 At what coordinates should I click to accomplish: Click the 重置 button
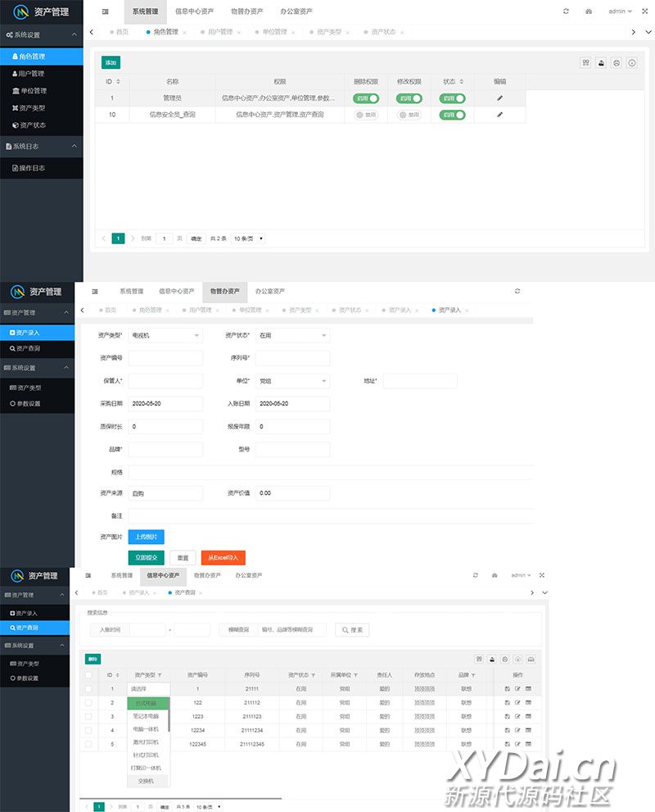(183, 558)
